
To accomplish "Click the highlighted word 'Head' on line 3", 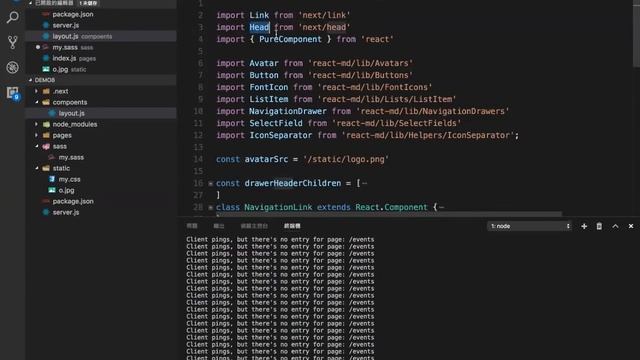I will click(x=259, y=27).
